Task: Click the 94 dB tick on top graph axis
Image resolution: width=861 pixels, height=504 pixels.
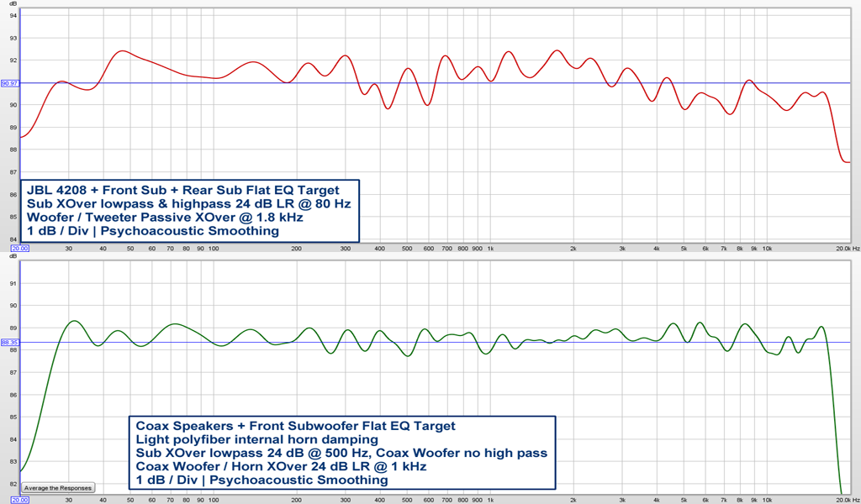Action: click(12, 16)
